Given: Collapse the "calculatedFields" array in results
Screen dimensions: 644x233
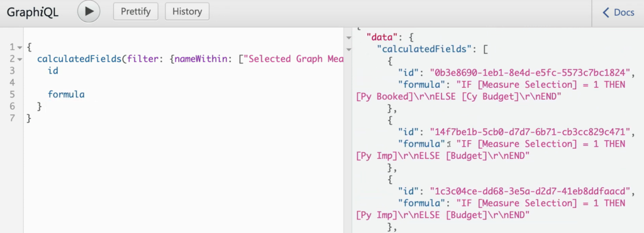Looking at the screenshot, I should (348, 50).
